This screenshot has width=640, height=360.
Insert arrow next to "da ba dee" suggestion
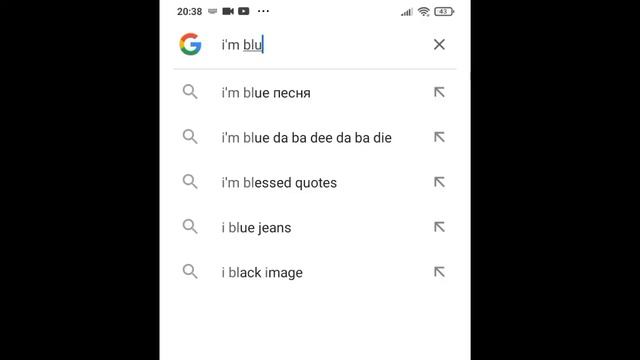439,137
